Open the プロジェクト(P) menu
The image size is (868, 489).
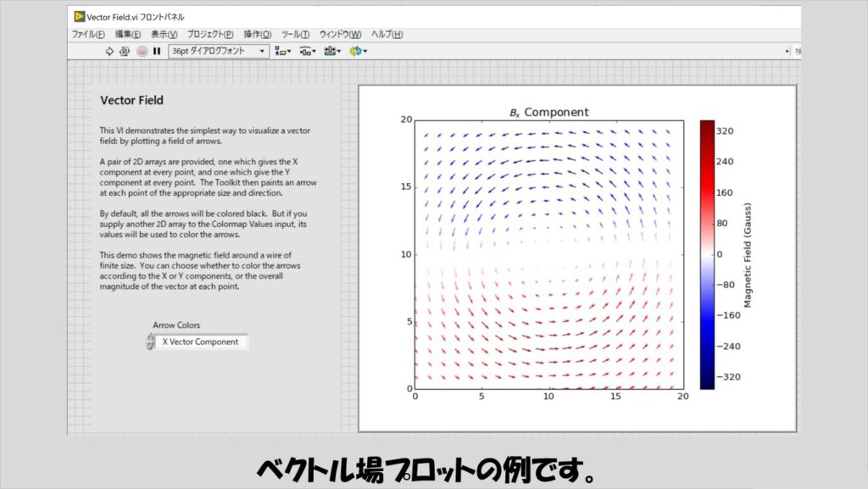210,35
